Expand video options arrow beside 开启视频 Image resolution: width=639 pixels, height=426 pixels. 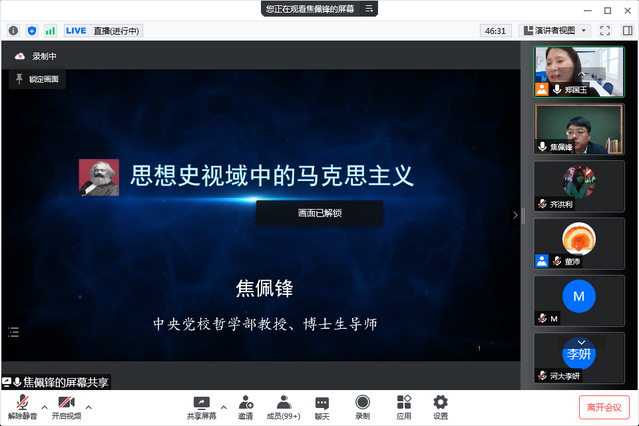point(89,407)
